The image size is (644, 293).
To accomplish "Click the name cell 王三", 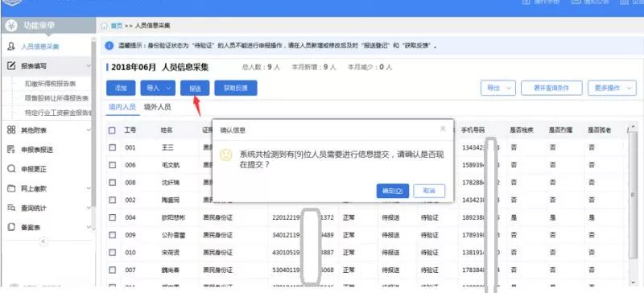I will pos(167,147).
